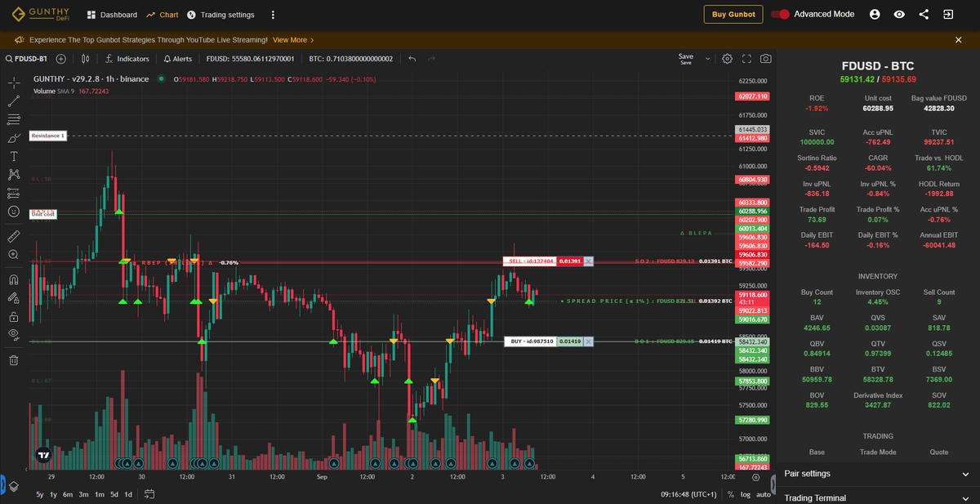Screen dimensions: 980x504
Task: Select the 5y time range
Action: 41,494
